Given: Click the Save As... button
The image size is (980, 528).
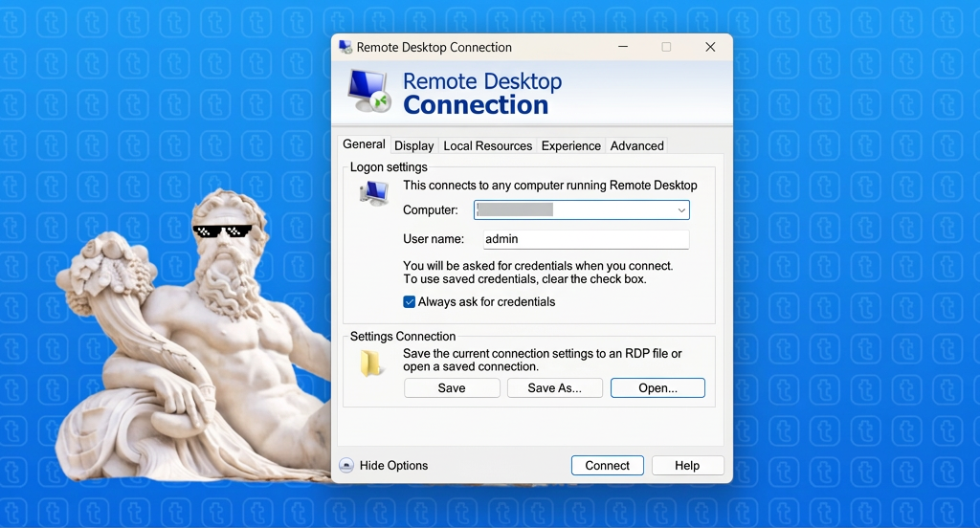Looking at the screenshot, I should click(x=555, y=388).
